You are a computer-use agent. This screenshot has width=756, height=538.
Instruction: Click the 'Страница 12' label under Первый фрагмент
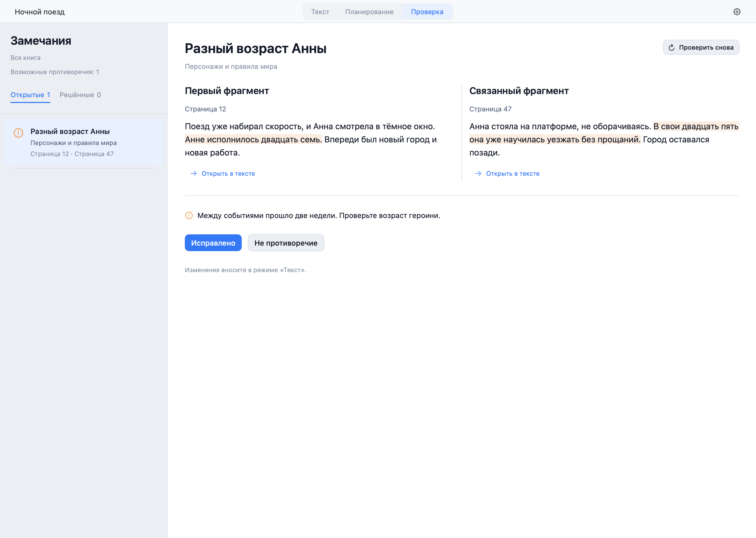205,109
